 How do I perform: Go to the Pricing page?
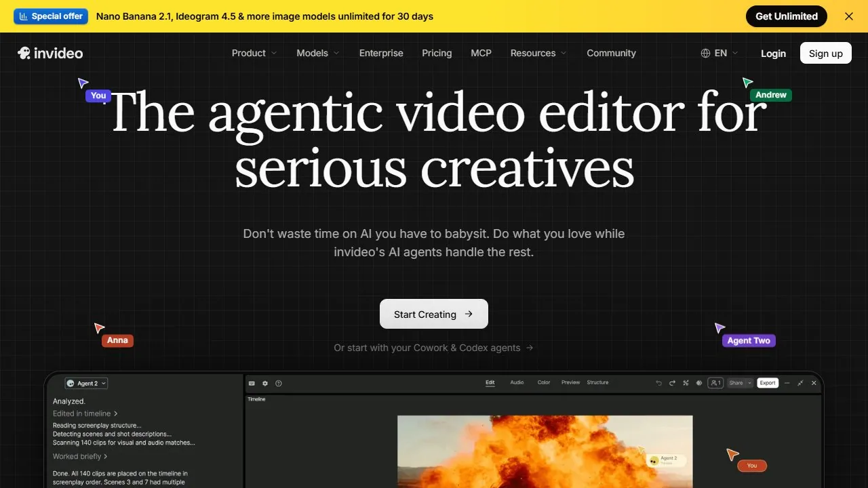point(437,53)
